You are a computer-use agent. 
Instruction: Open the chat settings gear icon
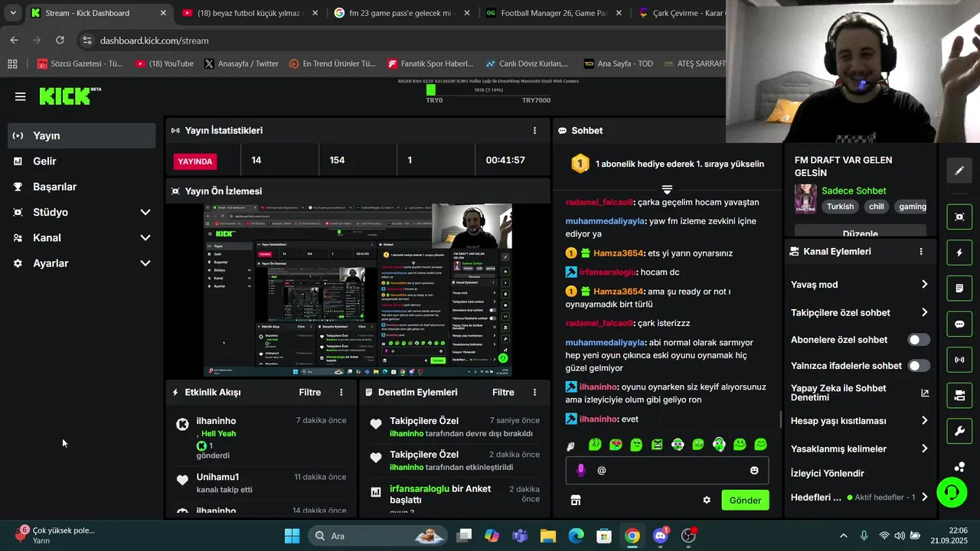(707, 500)
